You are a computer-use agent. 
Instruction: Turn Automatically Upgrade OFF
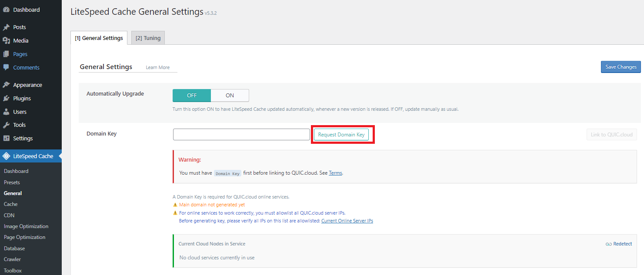point(192,96)
